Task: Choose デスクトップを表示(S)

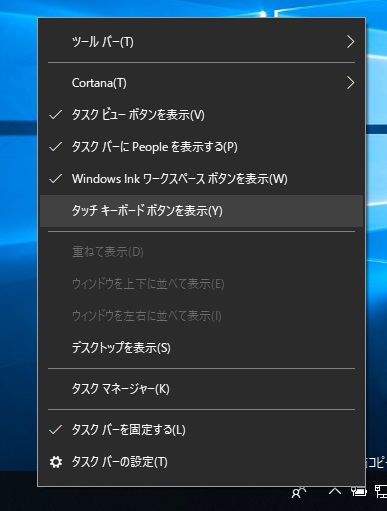Action: click(201, 348)
